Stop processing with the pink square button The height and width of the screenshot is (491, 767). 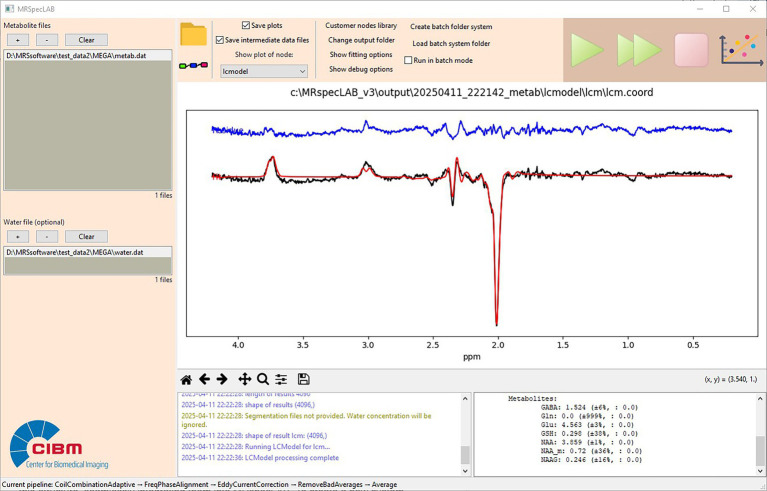pos(691,50)
